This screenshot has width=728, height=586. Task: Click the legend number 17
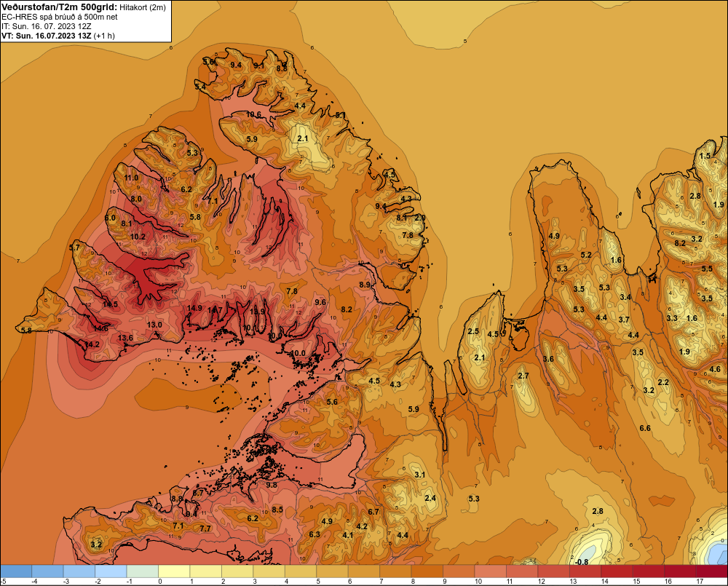point(700,582)
